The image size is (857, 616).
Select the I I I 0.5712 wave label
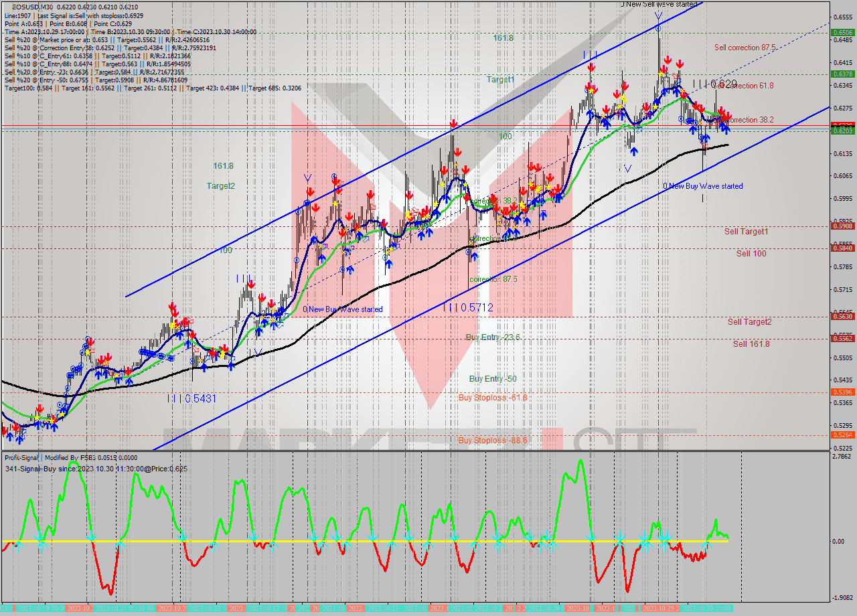pos(468,307)
